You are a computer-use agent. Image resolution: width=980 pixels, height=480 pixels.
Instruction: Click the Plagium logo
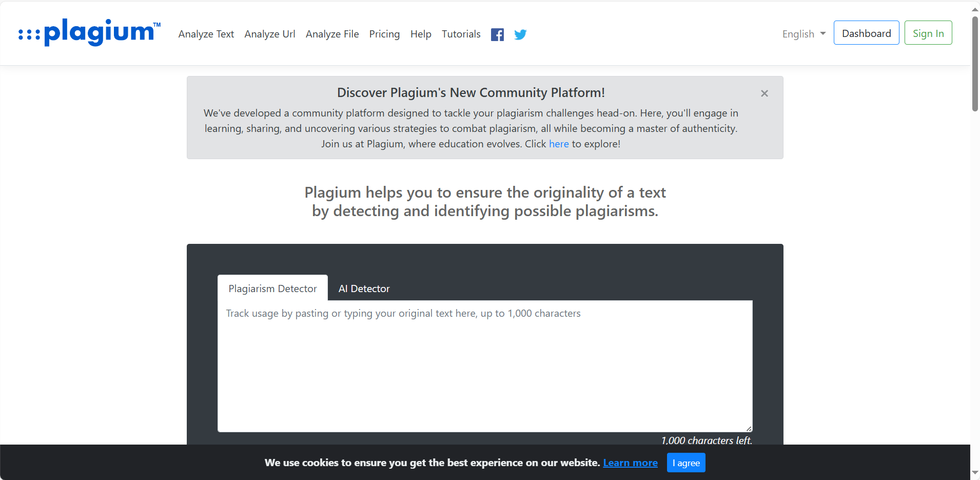click(x=89, y=32)
